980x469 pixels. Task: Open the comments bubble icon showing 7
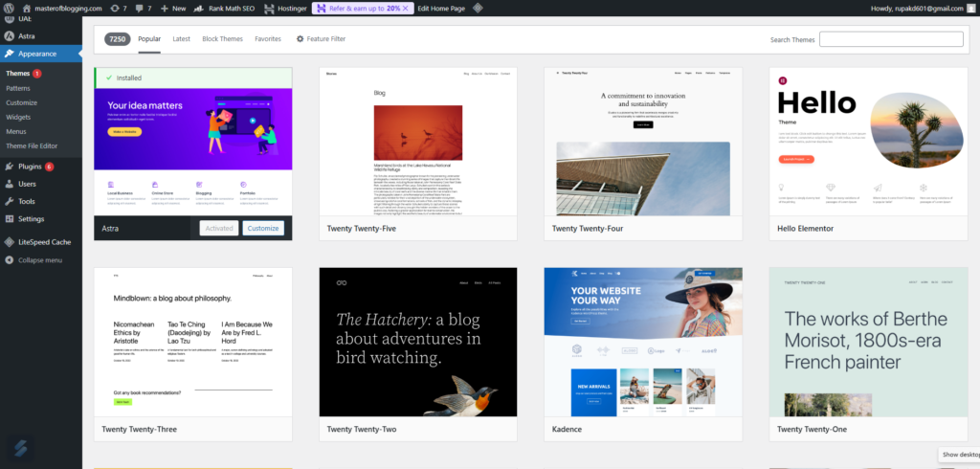pyautogui.click(x=144, y=8)
